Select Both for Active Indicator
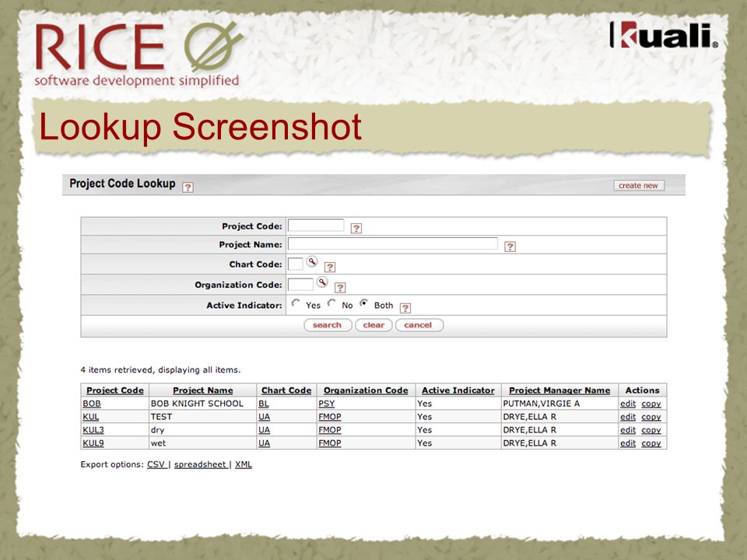This screenshot has height=560, width=747. (364, 303)
